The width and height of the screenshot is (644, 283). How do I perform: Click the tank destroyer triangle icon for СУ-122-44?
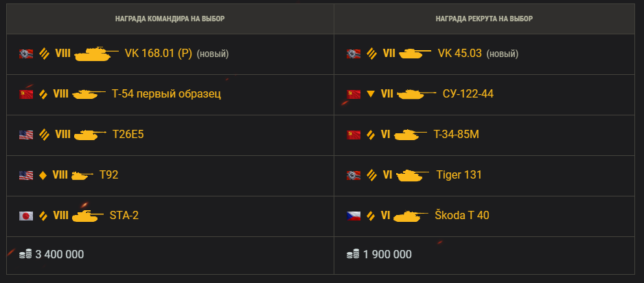coord(371,94)
